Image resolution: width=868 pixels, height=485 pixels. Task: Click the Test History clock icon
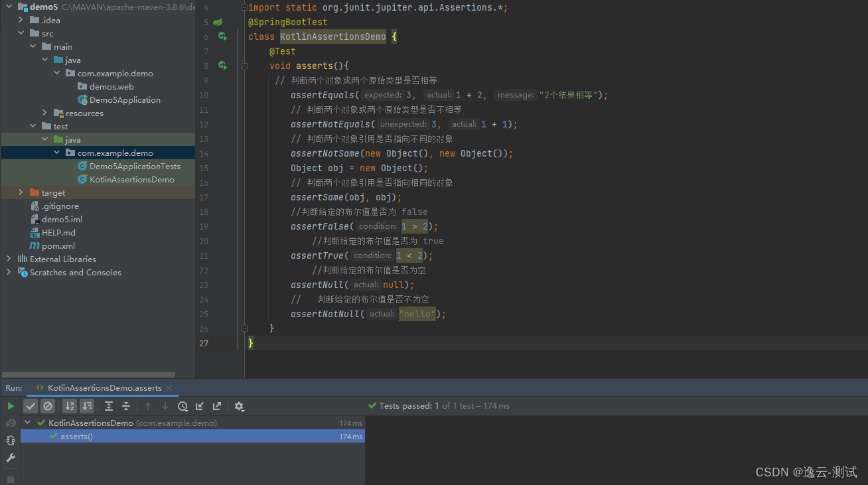[183, 405]
